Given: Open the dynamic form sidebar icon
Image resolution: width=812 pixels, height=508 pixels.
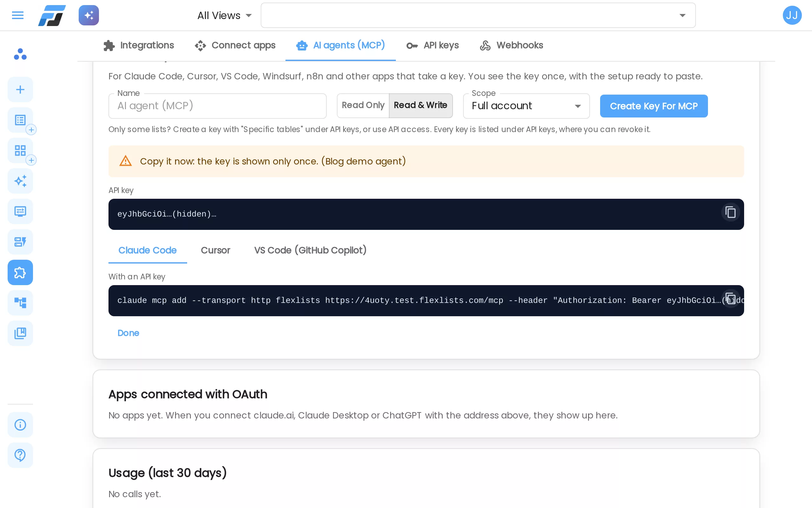Looking at the screenshot, I should (20, 242).
